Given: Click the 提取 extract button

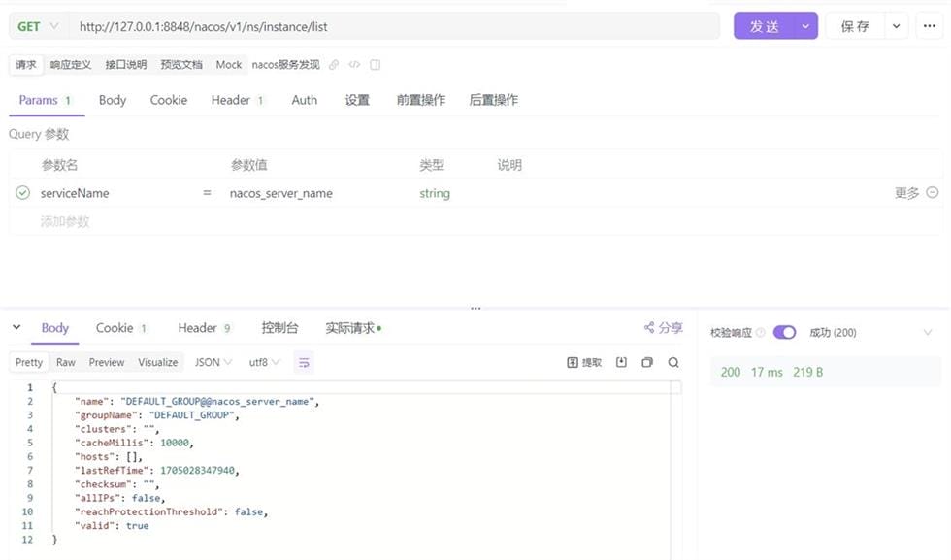Looking at the screenshot, I should [584, 362].
